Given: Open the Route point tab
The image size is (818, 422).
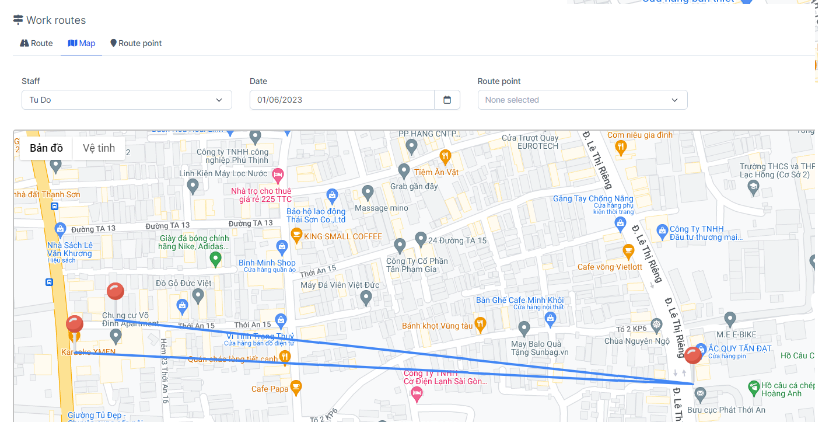Looking at the screenshot, I should click(x=135, y=43).
